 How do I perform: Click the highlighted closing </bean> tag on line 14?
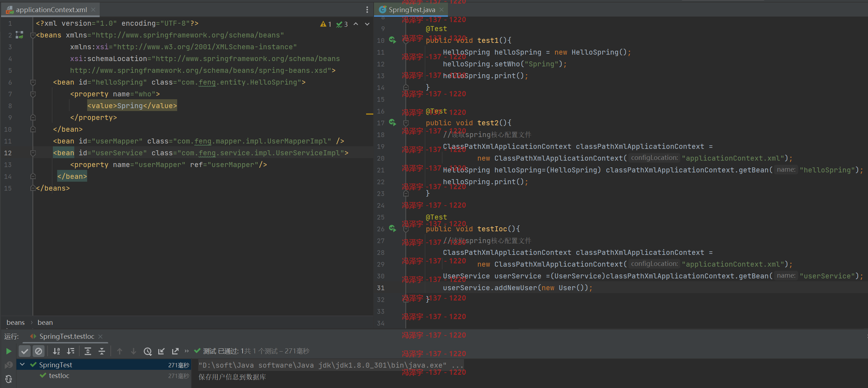(x=72, y=176)
